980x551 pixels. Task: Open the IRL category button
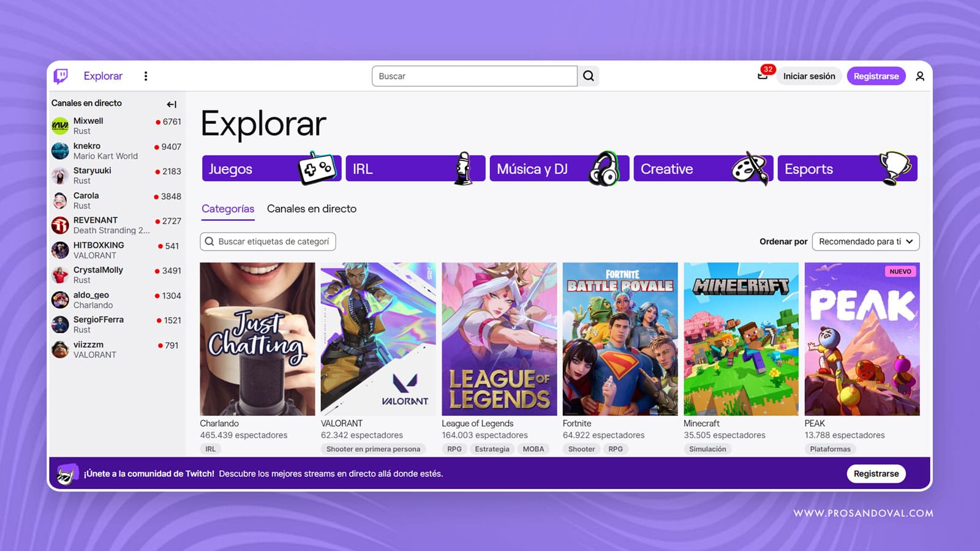(415, 168)
